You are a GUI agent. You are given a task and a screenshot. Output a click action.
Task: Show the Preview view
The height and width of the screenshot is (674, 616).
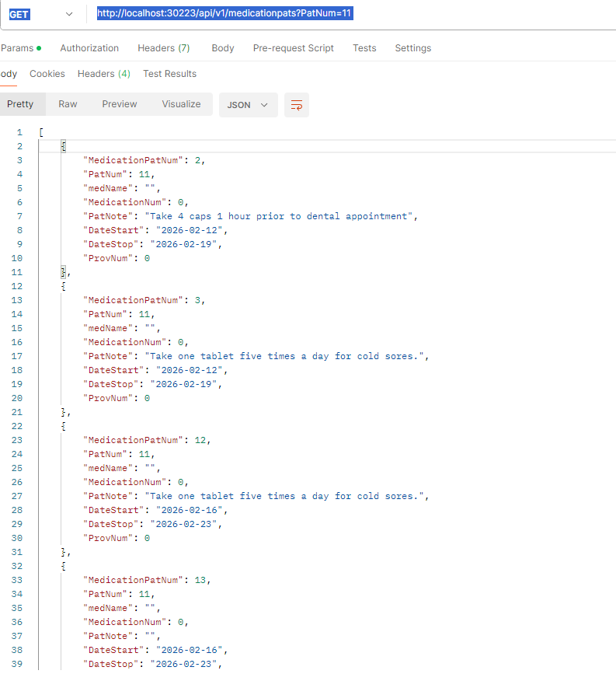(x=119, y=104)
